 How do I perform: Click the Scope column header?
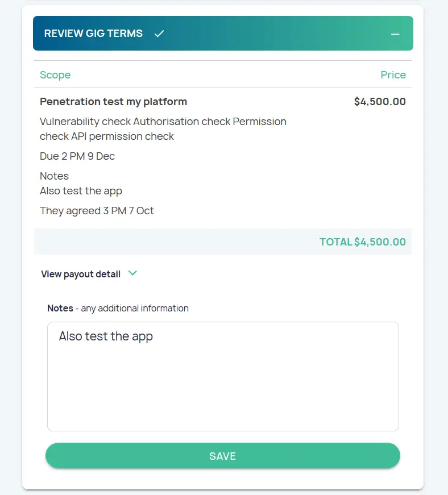55,75
